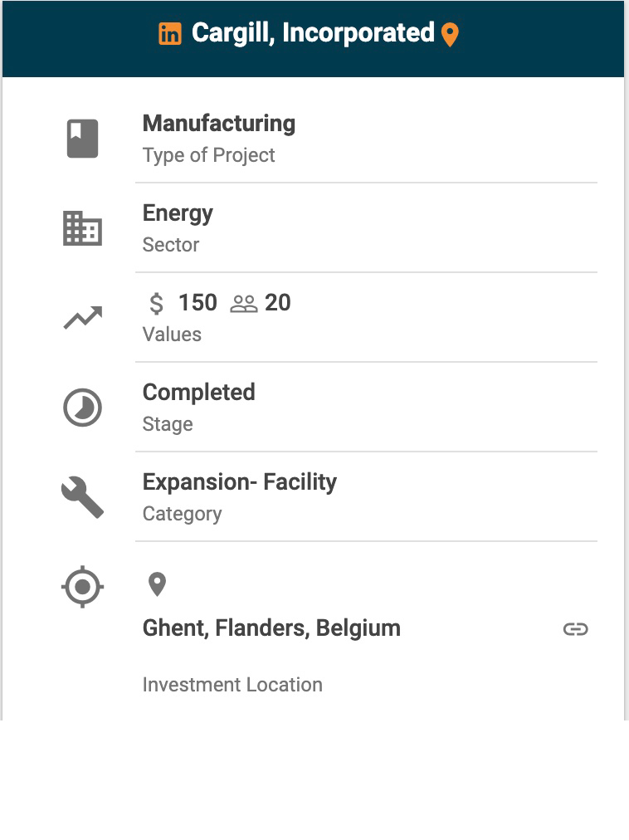Click the trending arrow Values icon
Screen dimensions: 629x840
click(x=82, y=318)
